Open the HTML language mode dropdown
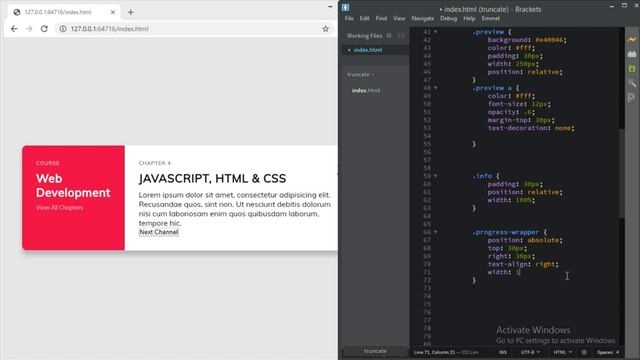Viewport: 640px width, 360px height. click(562, 352)
